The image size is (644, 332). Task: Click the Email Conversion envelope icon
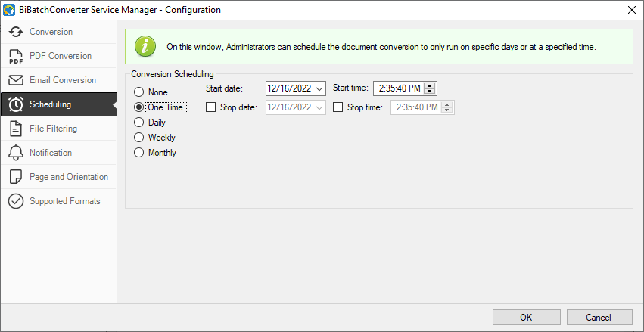[x=16, y=80]
